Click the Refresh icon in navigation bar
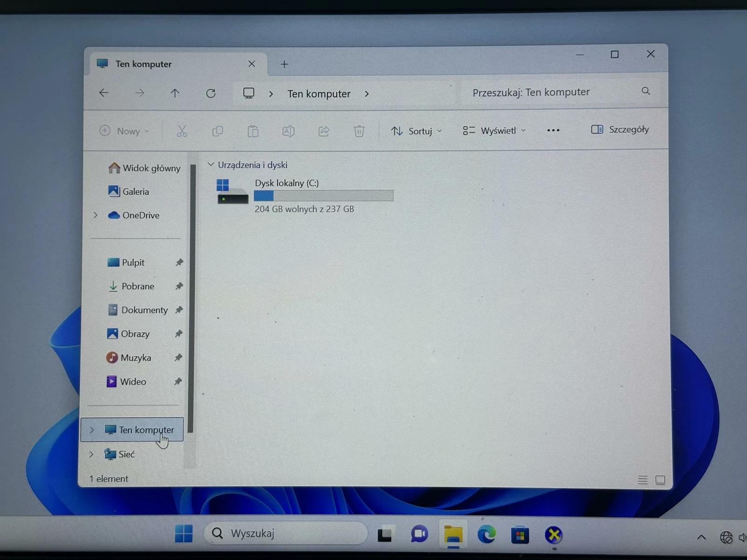 (x=211, y=93)
